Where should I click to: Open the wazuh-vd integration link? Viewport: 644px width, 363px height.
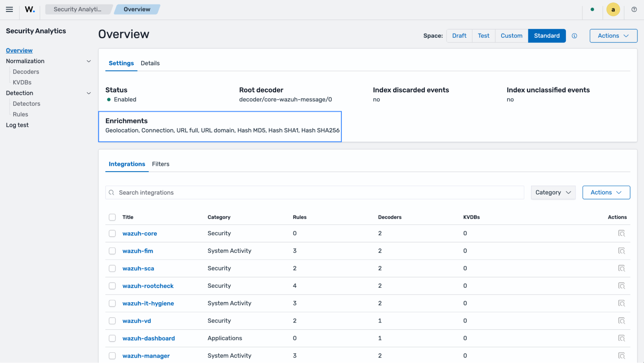tap(137, 321)
